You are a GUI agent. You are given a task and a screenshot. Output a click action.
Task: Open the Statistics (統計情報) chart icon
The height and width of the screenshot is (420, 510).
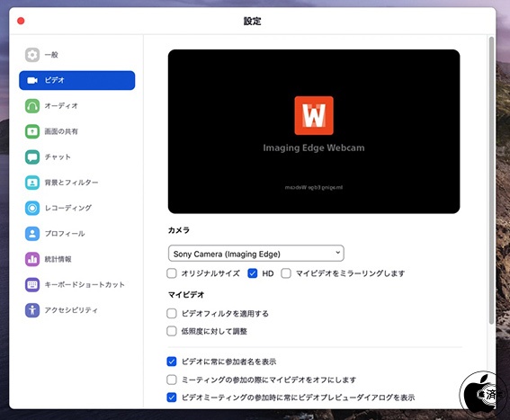pyautogui.click(x=32, y=259)
